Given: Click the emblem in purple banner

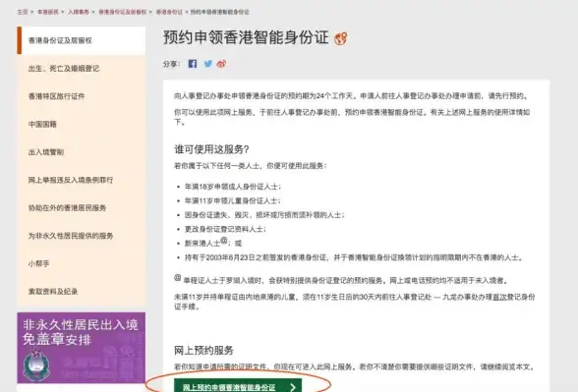Looking at the screenshot, I should [36, 364].
